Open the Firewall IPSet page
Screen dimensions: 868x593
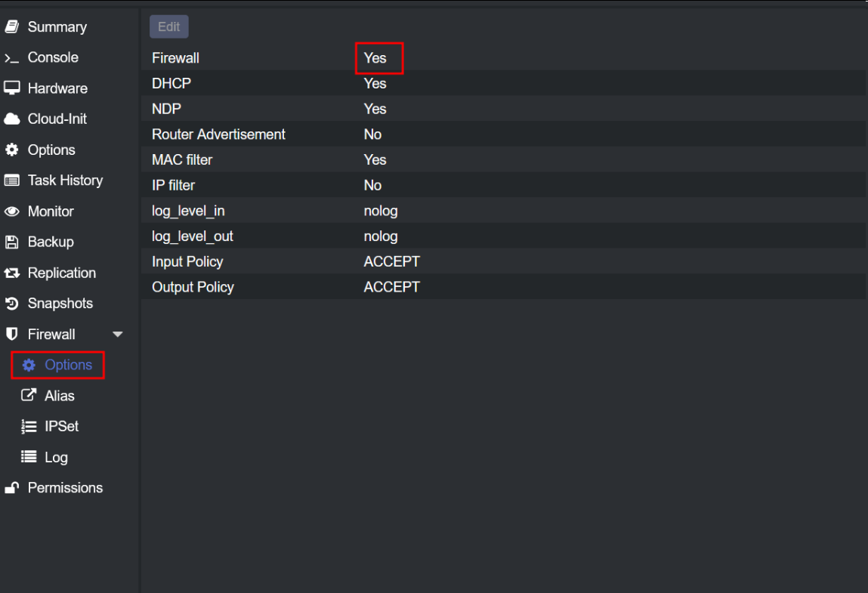[x=61, y=427]
